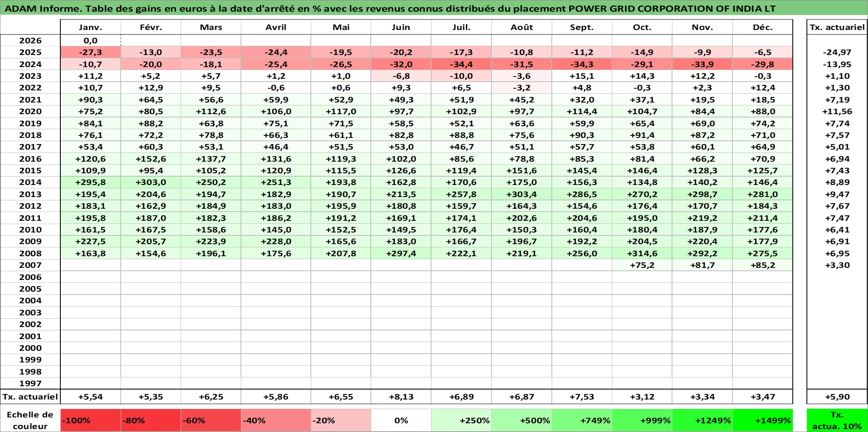Click the 2007 December cell +85,2
Screen dimensions: 868x432
tap(763, 265)
